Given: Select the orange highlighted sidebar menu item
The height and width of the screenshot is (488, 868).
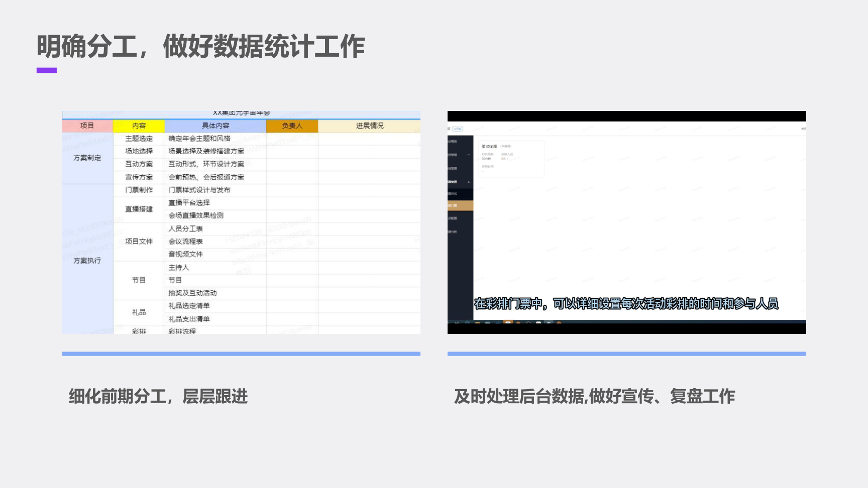Looking at the screenshot, I should pyautogui.click(x=460, y=205).
